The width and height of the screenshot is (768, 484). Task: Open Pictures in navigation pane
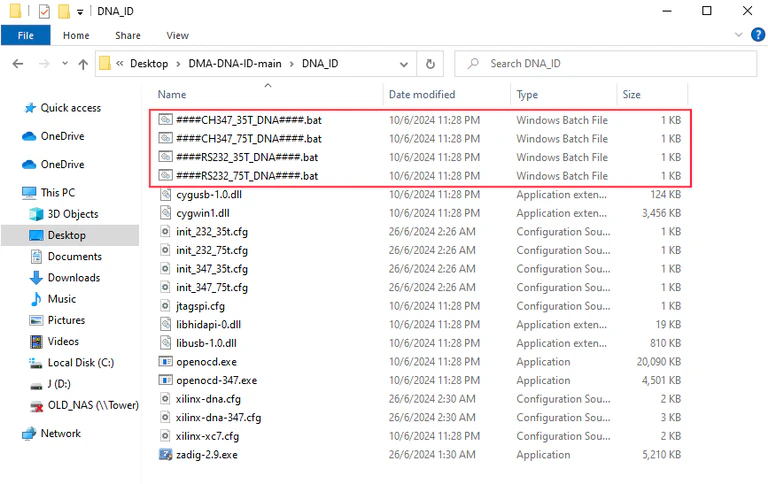click(x=66, y=320)
